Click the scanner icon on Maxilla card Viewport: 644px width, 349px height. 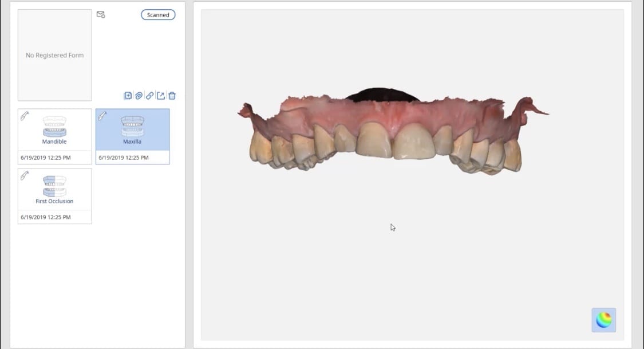(x=102, y=116)
